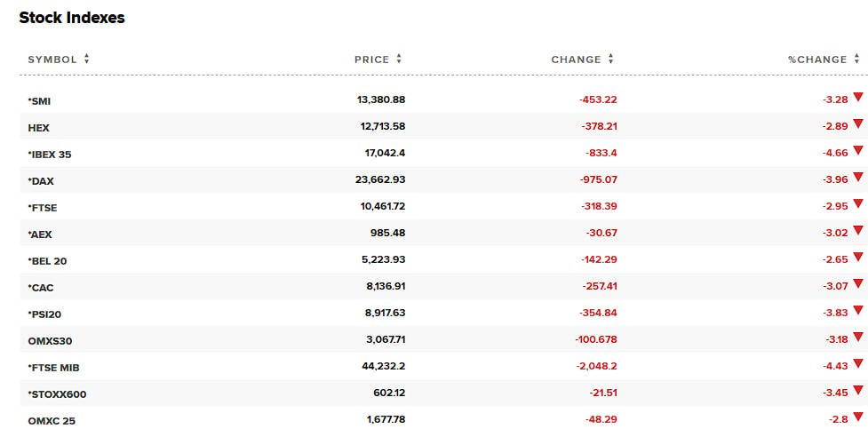This screenshot has width=868, height=445.
Task: Click the red down arrow for HEX
Action: (858, 123)
